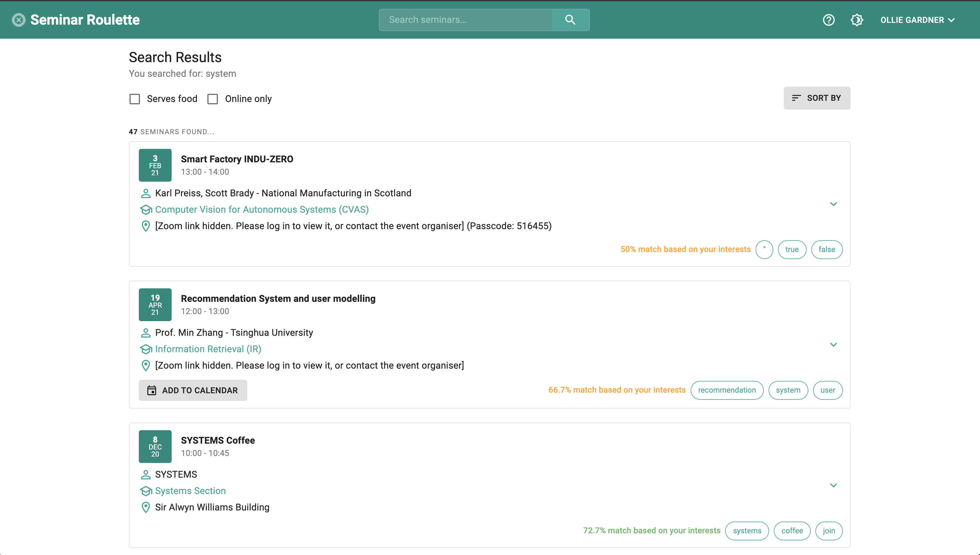Click the false tag chip
Image resolution: width=980 pixels, height=555 pixels.
[827, 250]
